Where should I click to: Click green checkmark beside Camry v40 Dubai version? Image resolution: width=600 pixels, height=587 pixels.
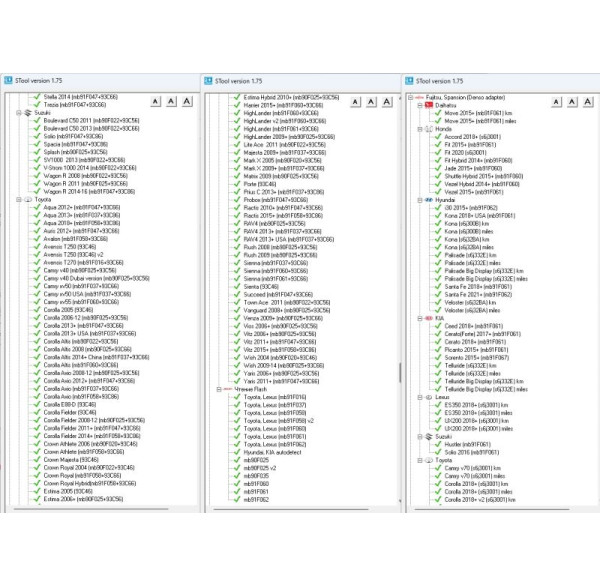coord(39,277)
